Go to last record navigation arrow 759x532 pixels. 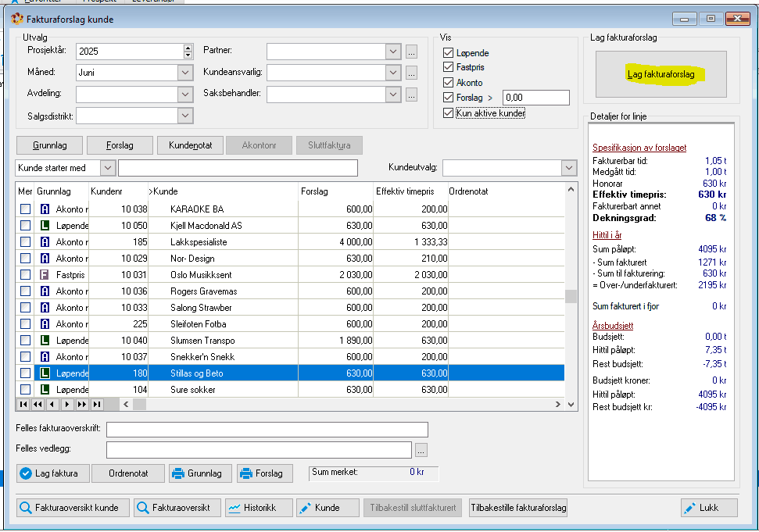click(x=97, y=405)
